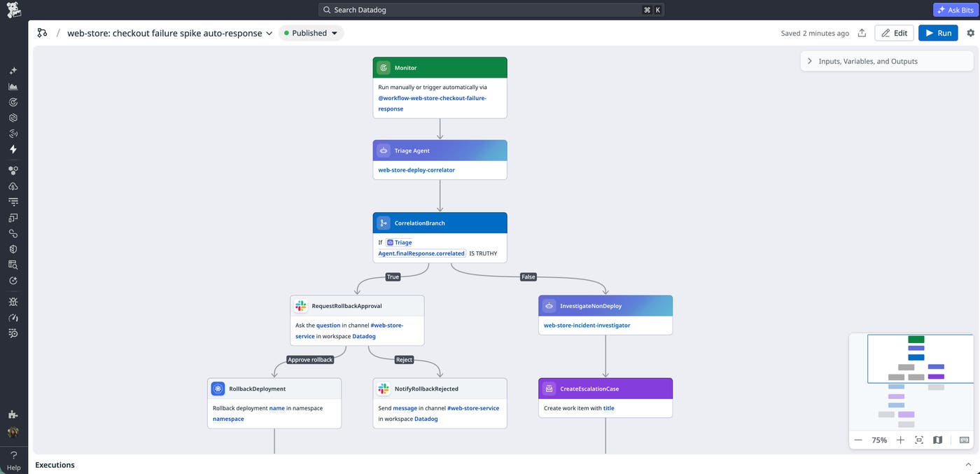Expand Inputs, Variables, and Outputs panel
Image resolution: width=980 pixels, height=474 pixels.
pyautogui.click(x=887, y=61)
